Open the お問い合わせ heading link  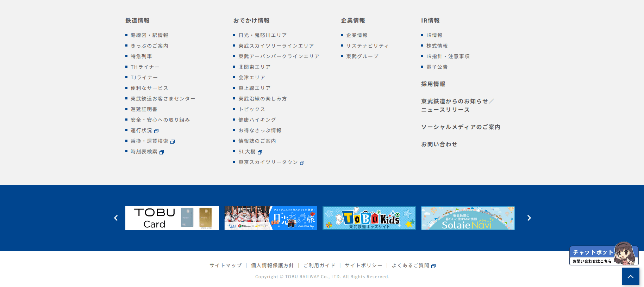[x=439, y=144]
